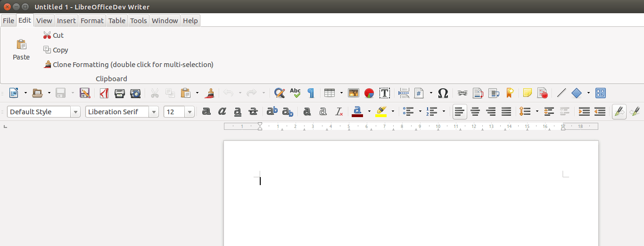Click the Insert Chart icon
Image resolution: width=644 pixels, height=246 pixels.
(369, 93)
